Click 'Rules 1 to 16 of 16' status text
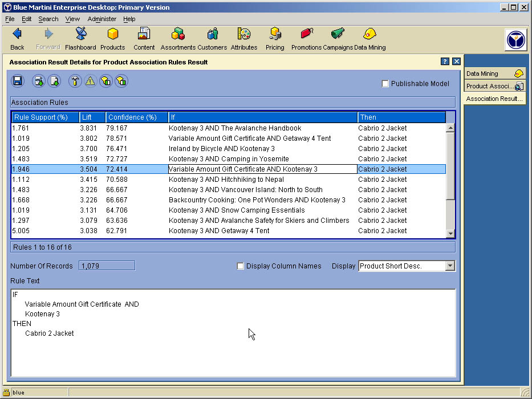This screenshot has width=532, height=399. pos(42,247)
